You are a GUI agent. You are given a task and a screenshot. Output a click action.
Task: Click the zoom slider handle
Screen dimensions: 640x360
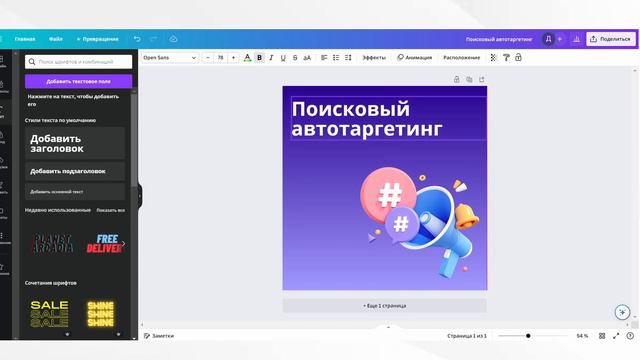(x=528, y=336)
